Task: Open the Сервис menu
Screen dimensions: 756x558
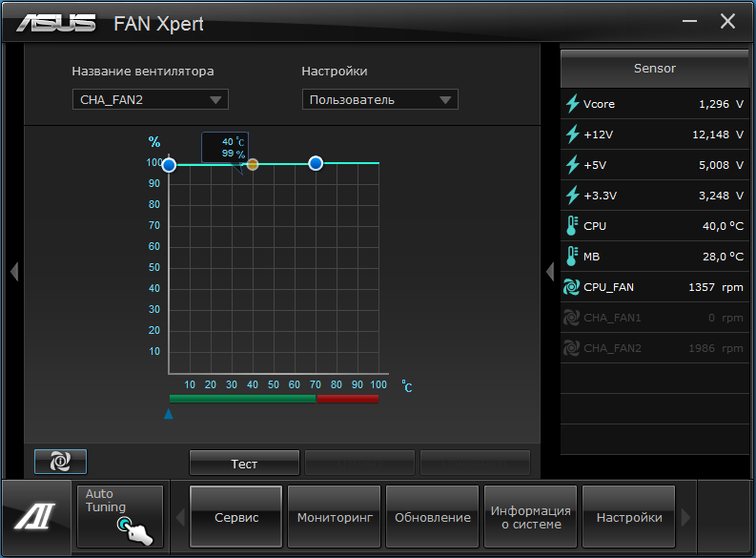Action: tap(236, 517)
